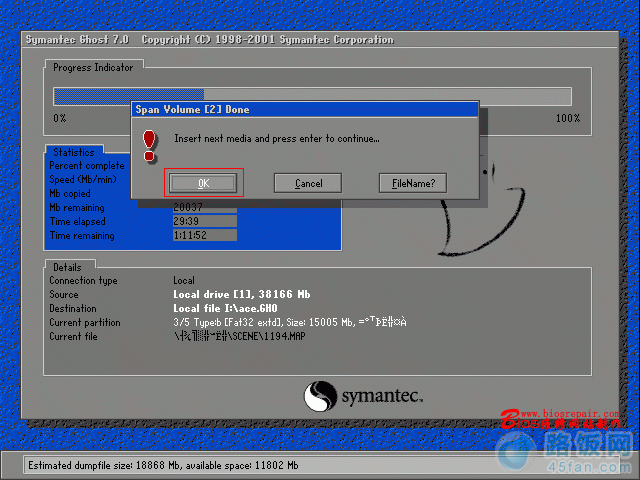640x480 pixels.
Task: Select the Time remaining label
Action: click(82, 236)
